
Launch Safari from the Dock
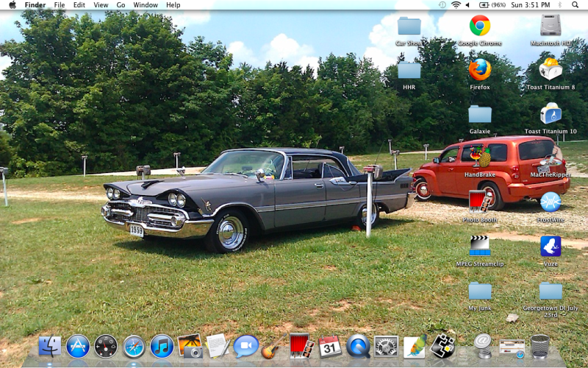point(134,346)
